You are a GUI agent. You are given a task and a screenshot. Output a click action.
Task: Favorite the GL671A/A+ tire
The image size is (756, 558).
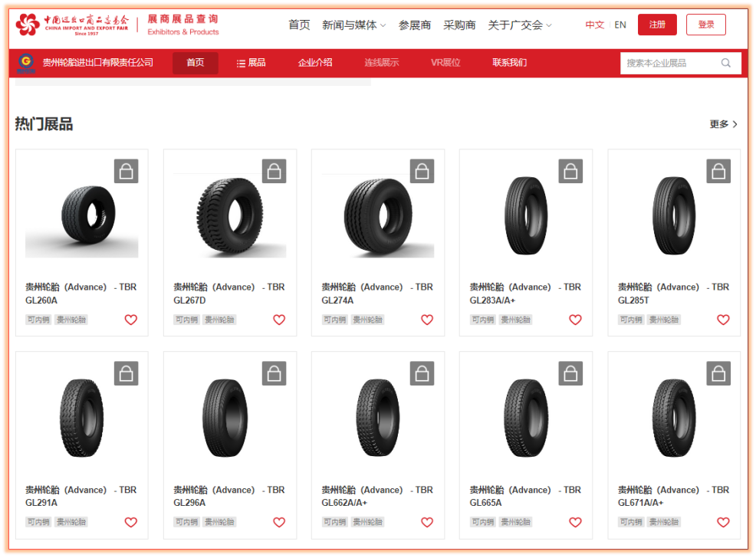[x=723, y=522]
